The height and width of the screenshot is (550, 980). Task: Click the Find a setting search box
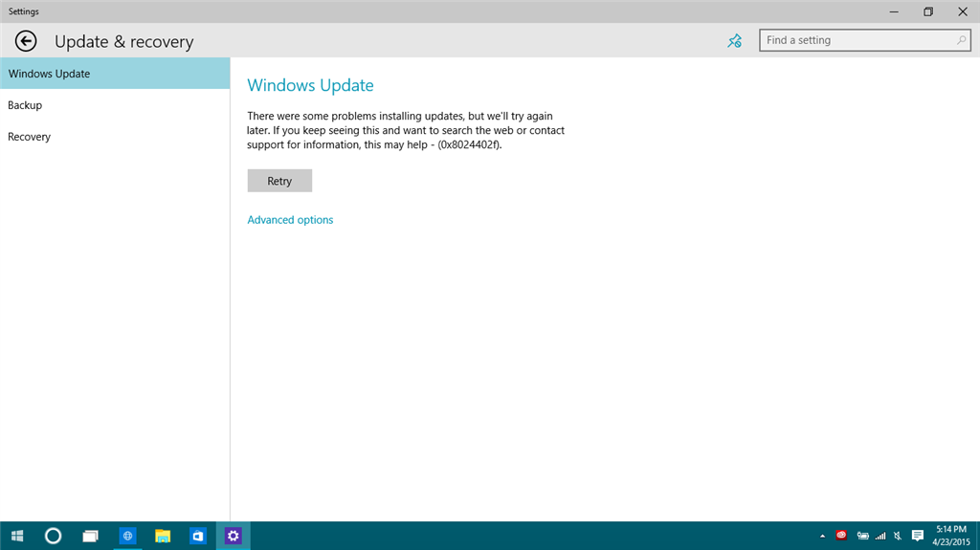pos(864,40)
